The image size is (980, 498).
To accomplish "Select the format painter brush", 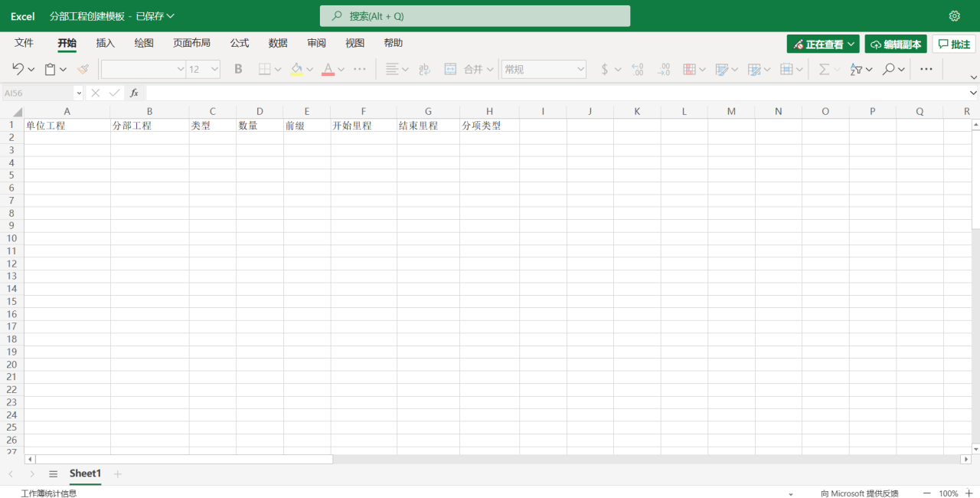I will click(83, 69).
